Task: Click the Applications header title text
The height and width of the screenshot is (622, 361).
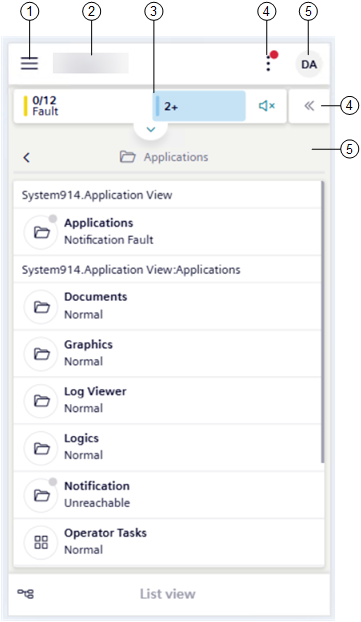Action: pos(176,157)
